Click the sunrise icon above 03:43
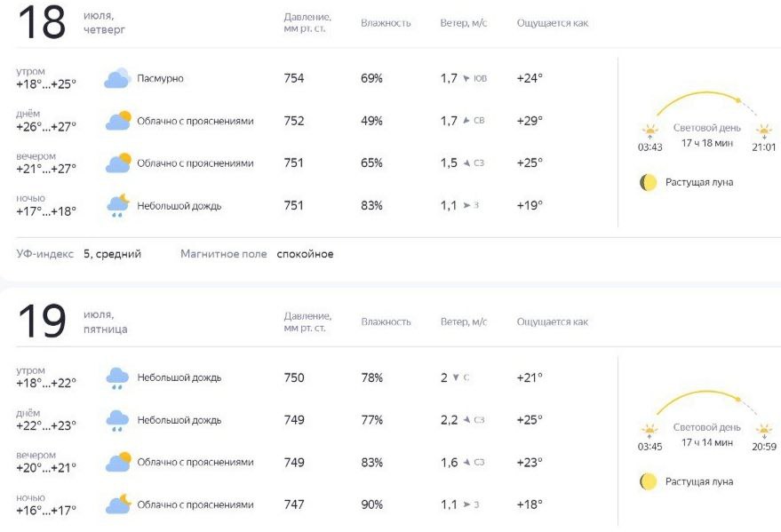Viewport: 781px width, 532px height. coord(650,131)
